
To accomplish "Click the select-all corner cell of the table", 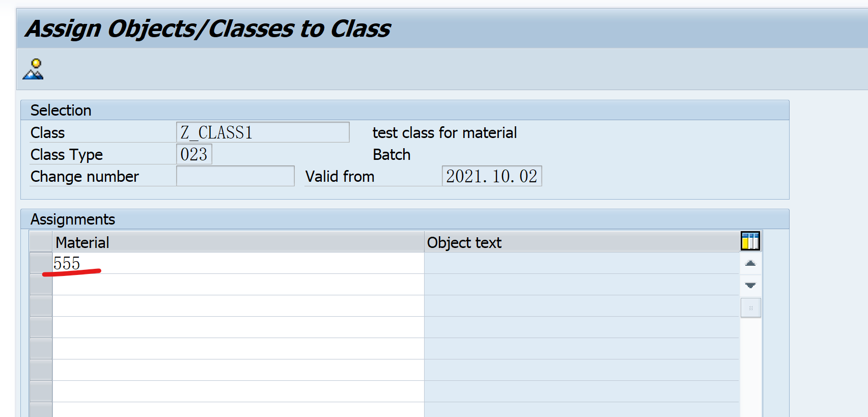I will coord(41,242).
